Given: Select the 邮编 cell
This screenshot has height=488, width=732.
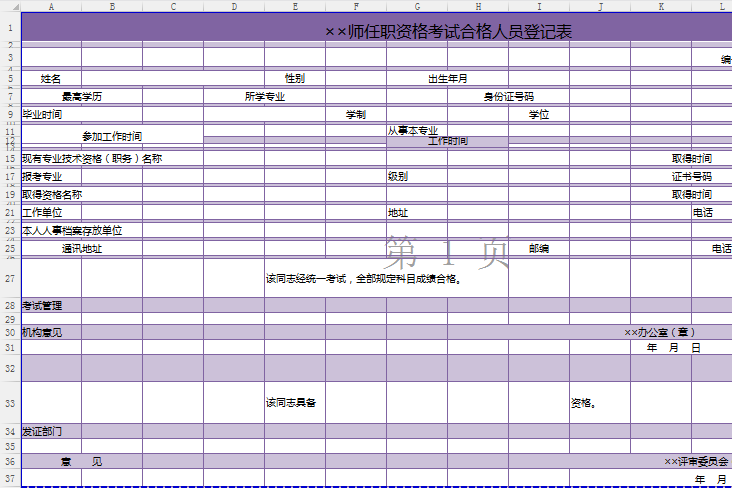Looking at the screenshot, I should (539, 249).
